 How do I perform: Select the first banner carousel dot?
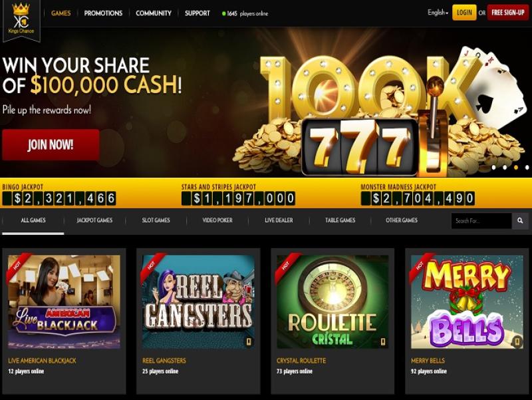pos(494,168)
